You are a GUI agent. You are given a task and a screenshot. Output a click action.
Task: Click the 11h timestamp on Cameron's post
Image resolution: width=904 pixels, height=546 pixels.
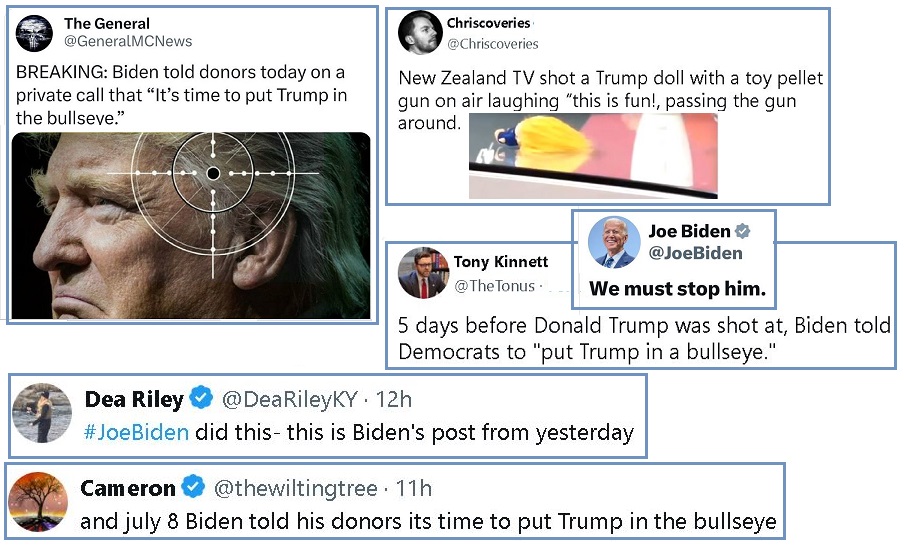tap(413, 489)
